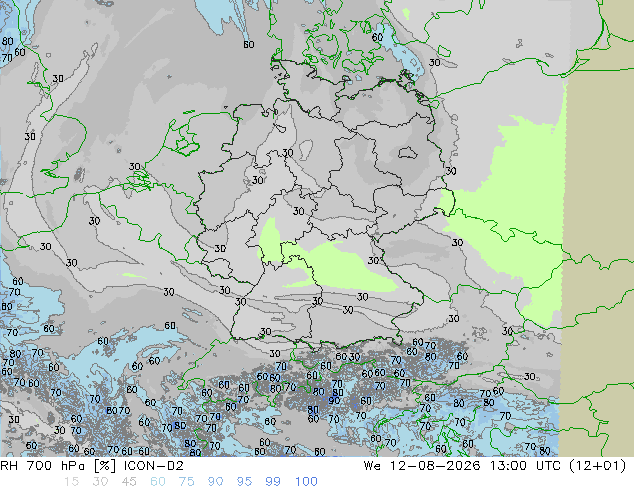Screen dimensions: 634x490
Task: Select the legend value "95"
Action: [244, 482]
